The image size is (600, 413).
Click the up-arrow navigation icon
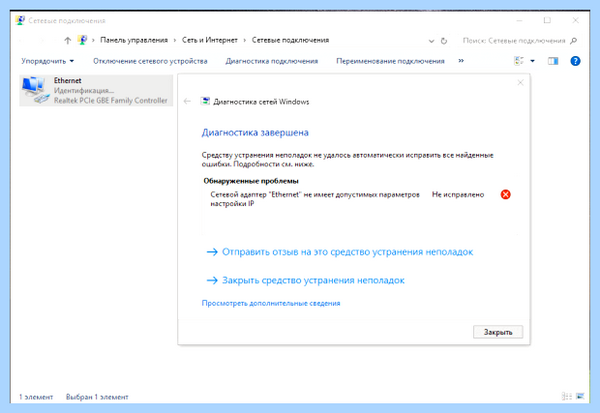(x=67, y=40)
